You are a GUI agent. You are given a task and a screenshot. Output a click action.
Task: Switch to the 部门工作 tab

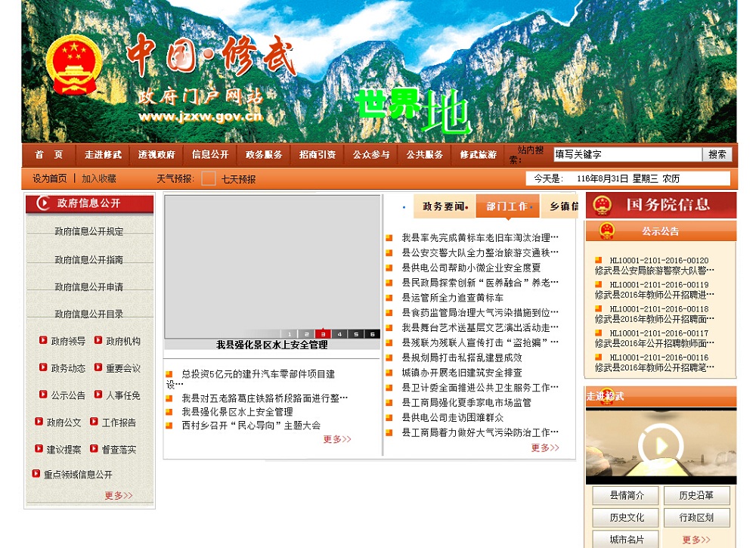(508, 206)
